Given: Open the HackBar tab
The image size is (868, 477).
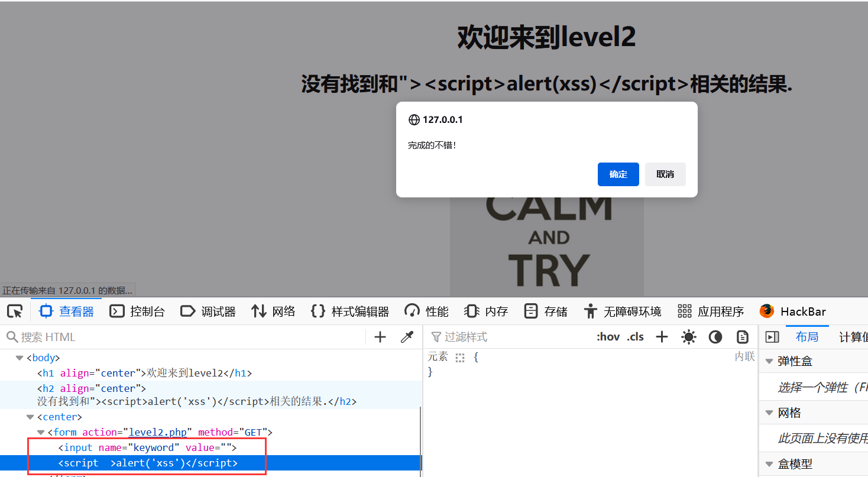Looking at the screenshot, I should pos(793,311).
